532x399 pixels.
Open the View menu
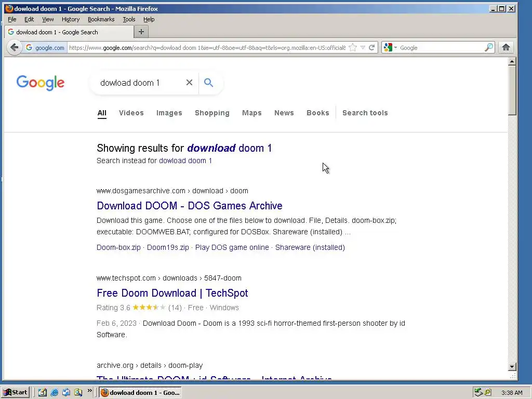[48, 19]
